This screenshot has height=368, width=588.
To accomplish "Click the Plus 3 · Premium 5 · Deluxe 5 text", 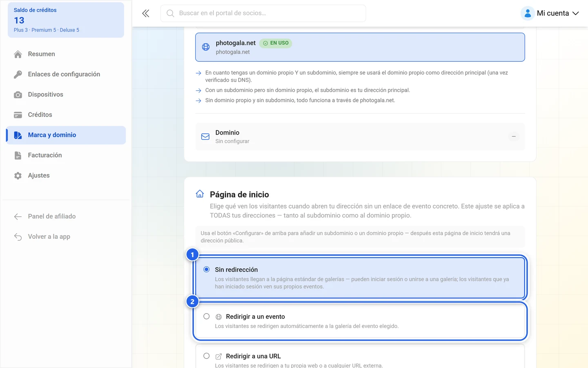I will tap(47, 30).
